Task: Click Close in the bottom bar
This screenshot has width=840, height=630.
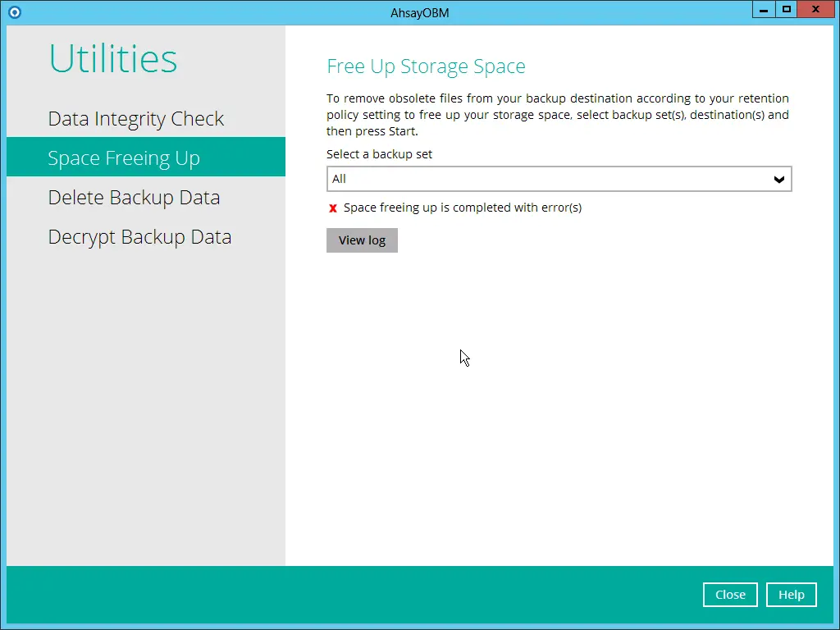Action: [729, 595]
